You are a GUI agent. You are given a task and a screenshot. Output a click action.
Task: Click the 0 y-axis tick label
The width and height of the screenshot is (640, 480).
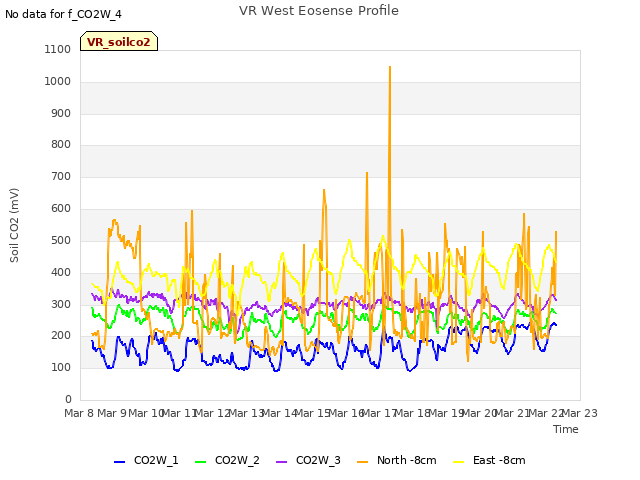(68, 399)
